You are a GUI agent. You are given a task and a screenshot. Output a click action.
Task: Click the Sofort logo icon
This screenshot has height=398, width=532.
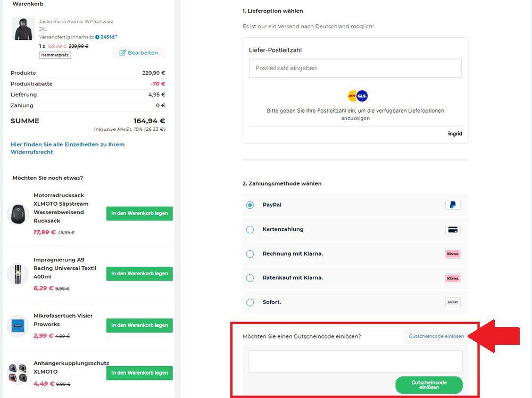click(453, 302)
